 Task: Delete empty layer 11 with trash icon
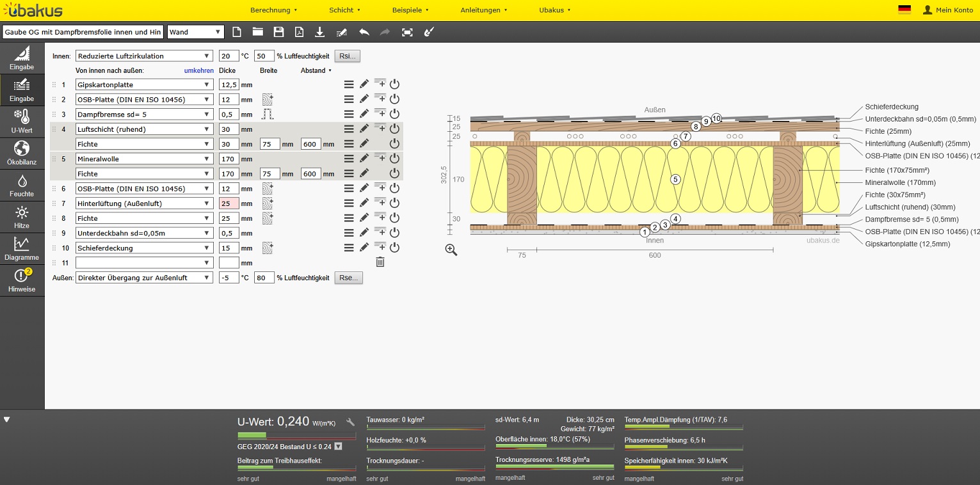coord(380,262)
